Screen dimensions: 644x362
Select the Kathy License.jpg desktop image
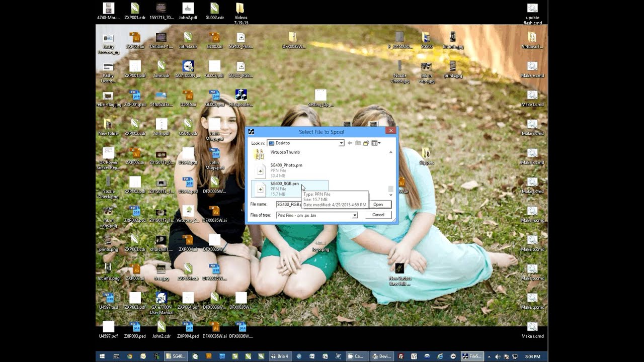click(x=108, y=43)
